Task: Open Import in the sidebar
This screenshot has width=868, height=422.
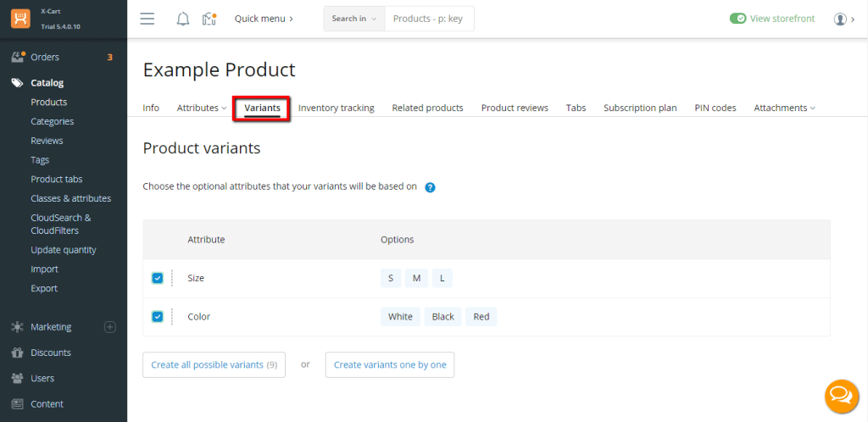Action: pyautogui.click(x=44, y=269)
